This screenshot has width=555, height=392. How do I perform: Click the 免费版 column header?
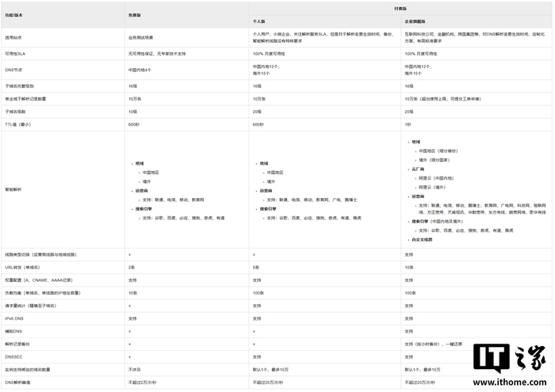point(134,15)
